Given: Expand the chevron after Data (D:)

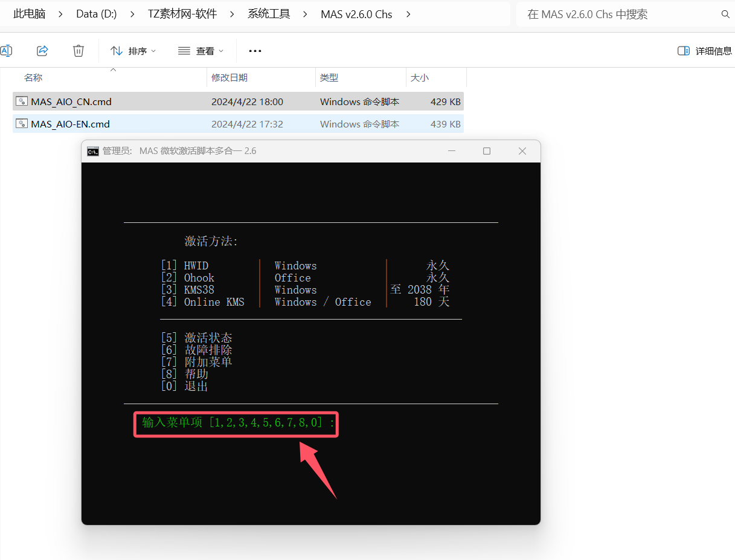Looking at the screenshot, I should [132, 14].
